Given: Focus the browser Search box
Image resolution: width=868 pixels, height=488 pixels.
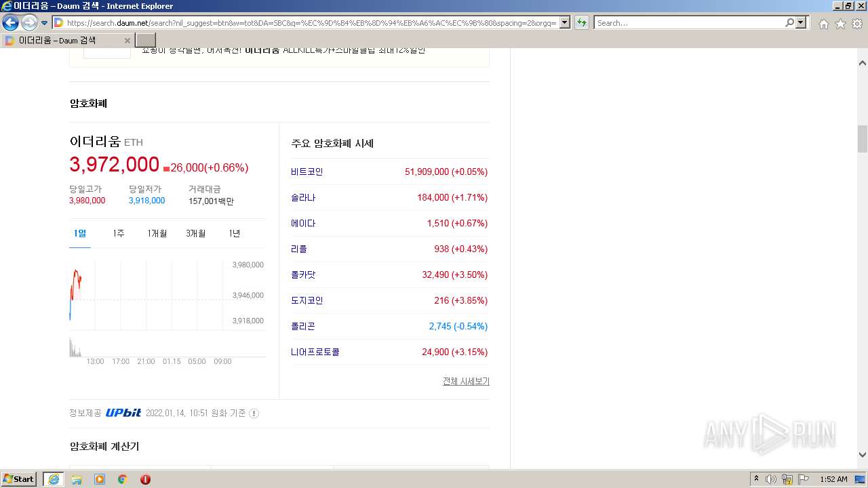Looking at the screenshot, I should (689, 22).
